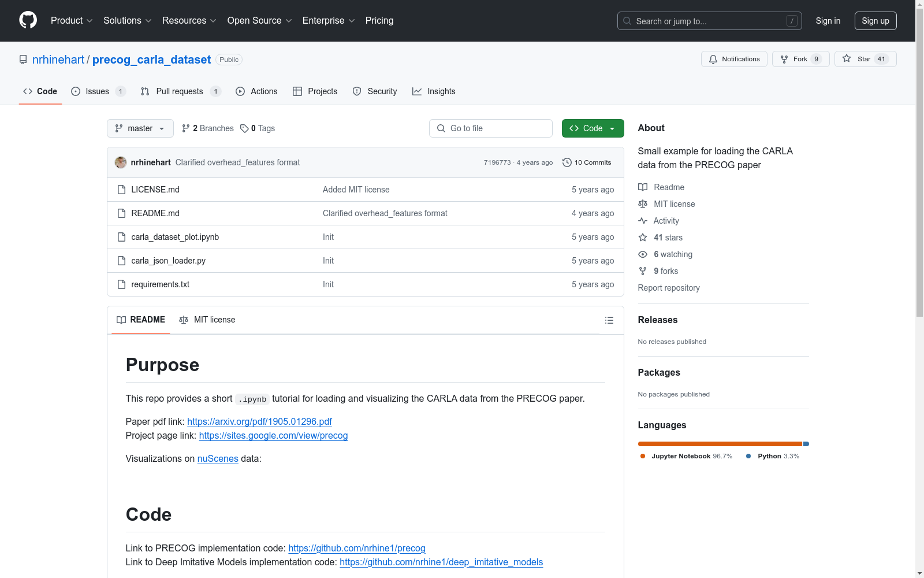924x578 pixels.
Task: Click the Jupyter Notebook 96.7% language link
Action: pyautogui.click(x=686, y=456)
